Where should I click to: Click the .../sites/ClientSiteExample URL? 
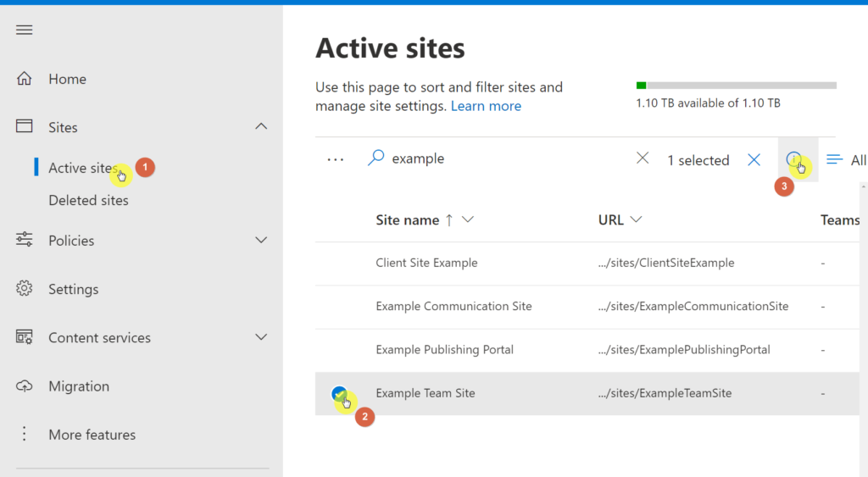coord(666,263)
